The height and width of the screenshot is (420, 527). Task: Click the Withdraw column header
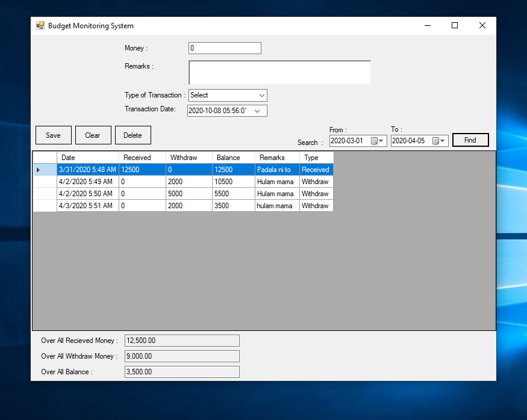189,158
